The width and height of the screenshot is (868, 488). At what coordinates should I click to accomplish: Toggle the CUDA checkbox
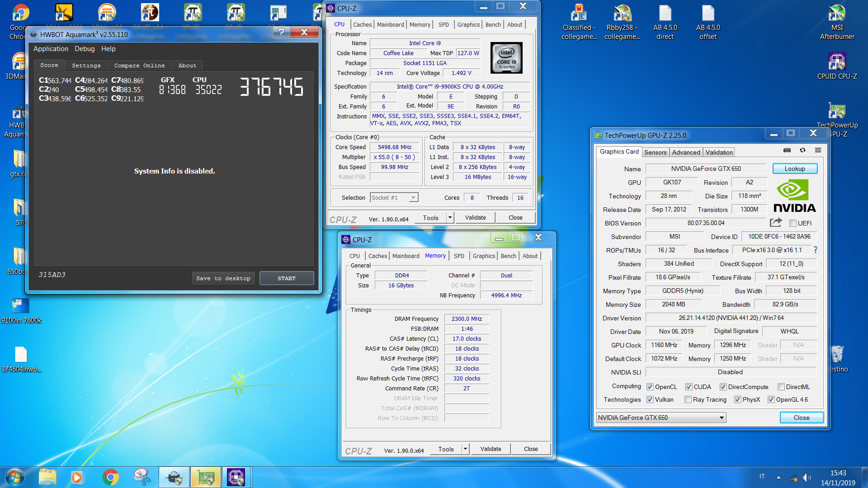tap(689, 387)
